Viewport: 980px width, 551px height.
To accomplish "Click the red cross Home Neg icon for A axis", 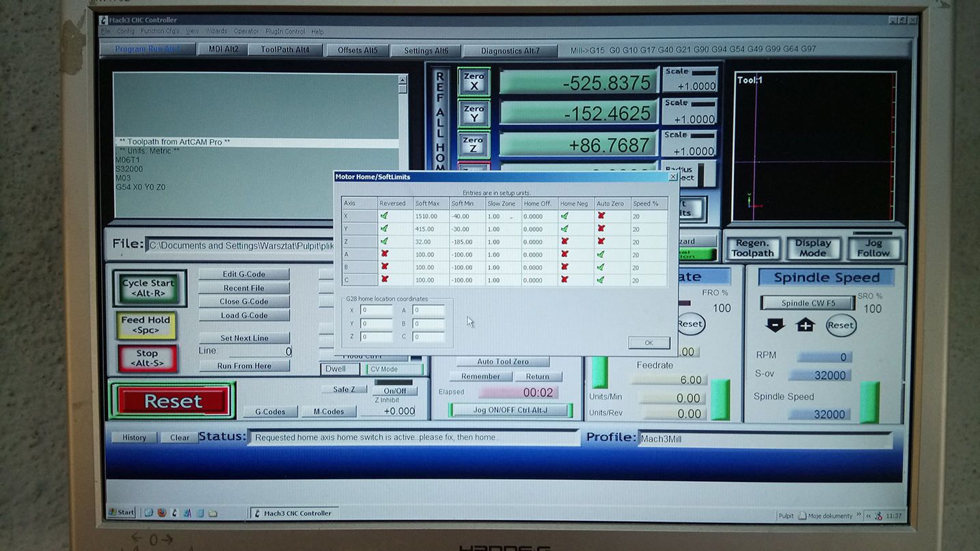I will point(564,254).
